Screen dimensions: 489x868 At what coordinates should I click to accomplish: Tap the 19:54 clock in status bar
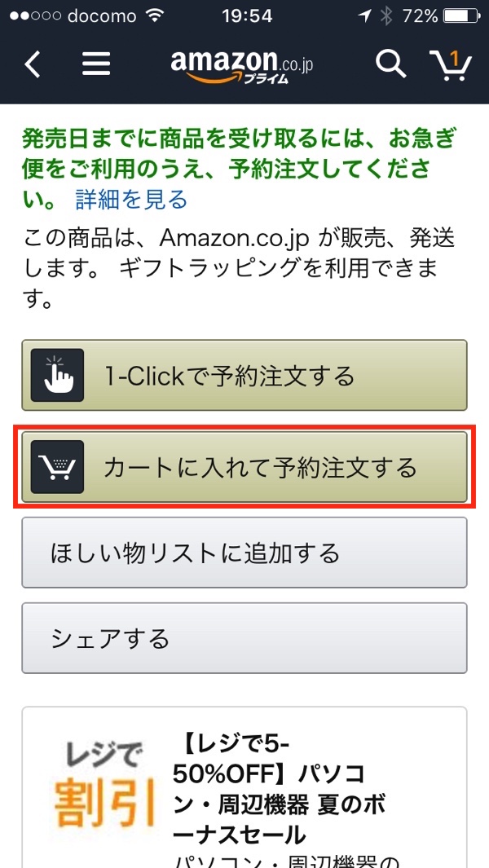pos(247,16)
